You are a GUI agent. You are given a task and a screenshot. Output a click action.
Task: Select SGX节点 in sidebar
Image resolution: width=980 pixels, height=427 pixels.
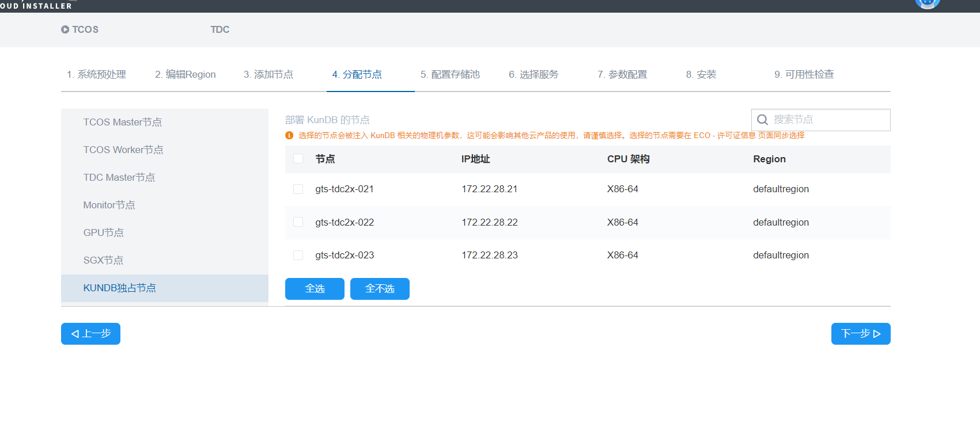(x=165, y=261)
